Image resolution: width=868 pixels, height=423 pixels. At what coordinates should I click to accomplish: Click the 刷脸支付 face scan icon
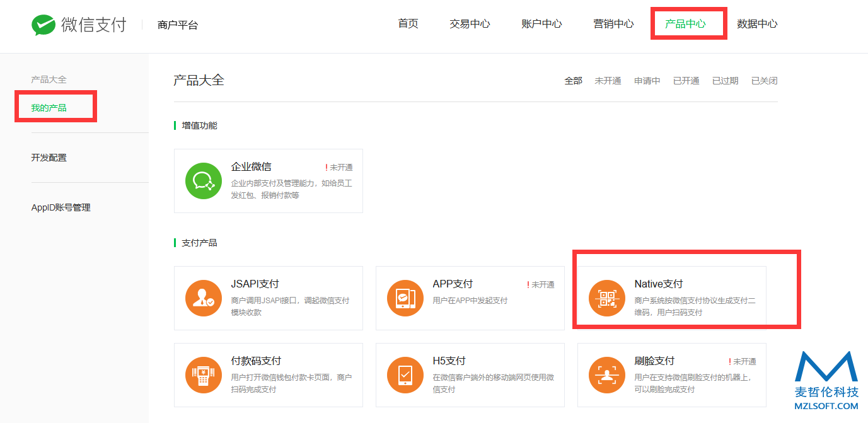point(607,375)
